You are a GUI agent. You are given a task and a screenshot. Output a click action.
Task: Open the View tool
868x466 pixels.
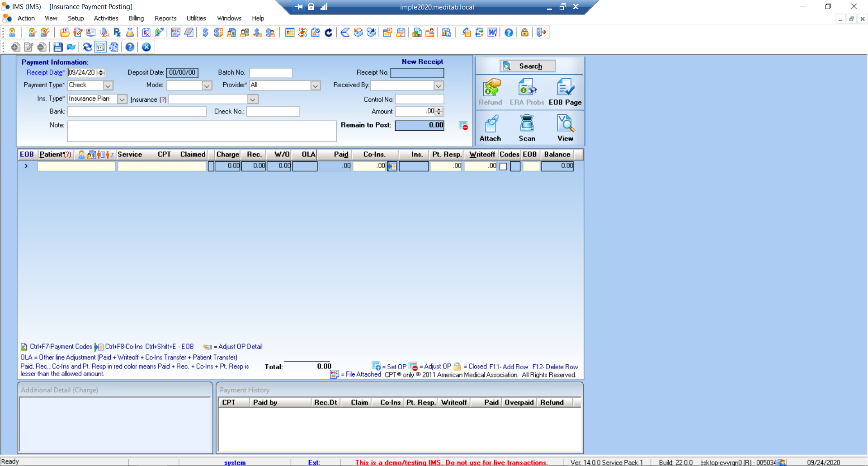point(565,127)
